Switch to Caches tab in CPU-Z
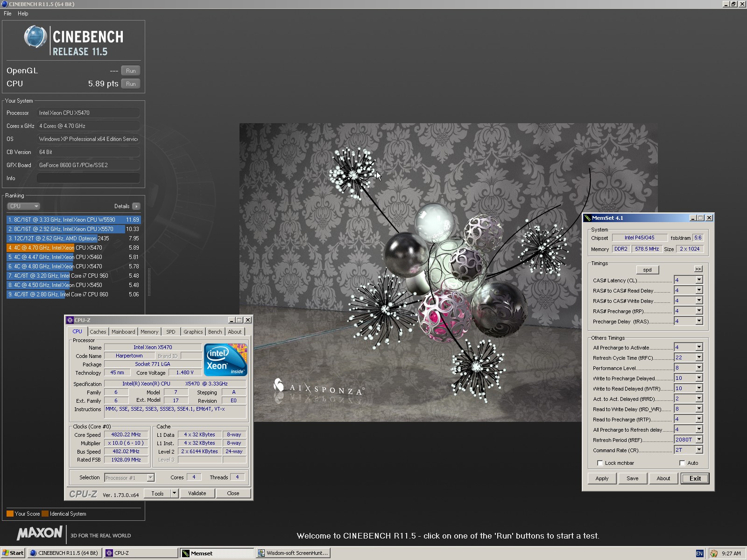The width and height of the screenshot is (747, 560). click(98, 332)
